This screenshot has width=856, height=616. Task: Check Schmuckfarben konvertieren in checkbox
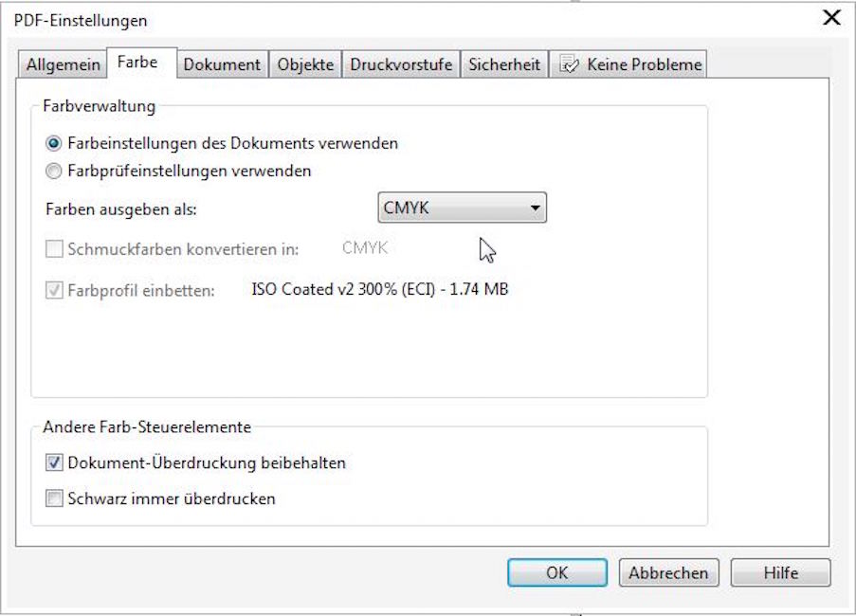[54, 249]
